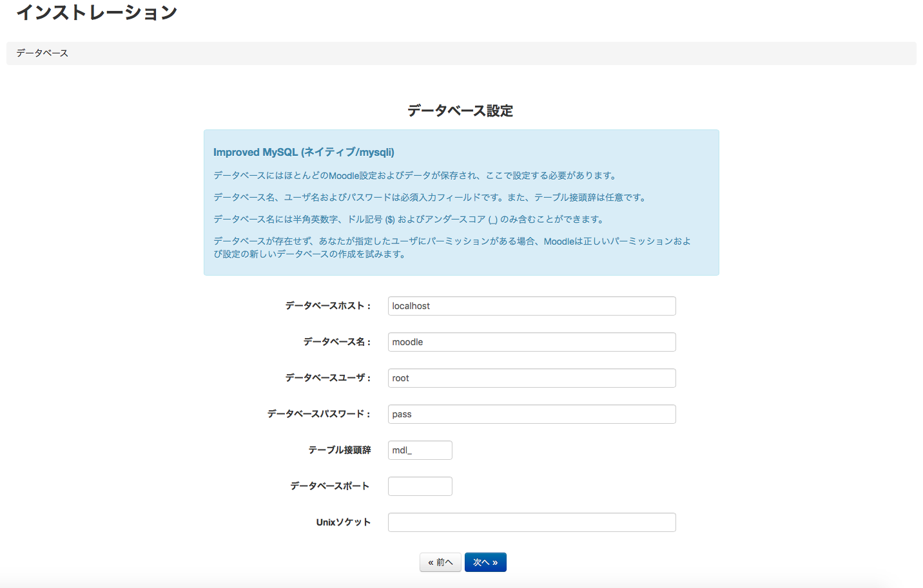Viewport: 923px width, 588px height.
Task: Select the データベース breadcrumb item
Action: 43,53
